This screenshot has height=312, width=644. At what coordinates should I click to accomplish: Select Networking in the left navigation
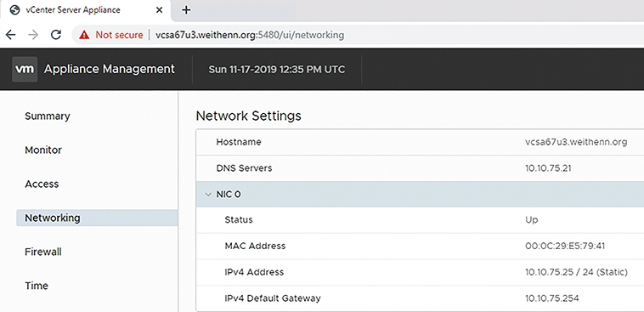coord(97,218)
